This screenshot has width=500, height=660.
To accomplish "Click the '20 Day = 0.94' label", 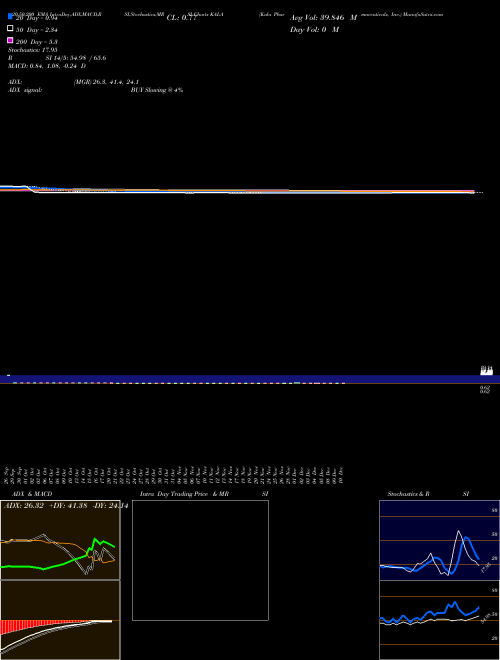I will point(37,18).
